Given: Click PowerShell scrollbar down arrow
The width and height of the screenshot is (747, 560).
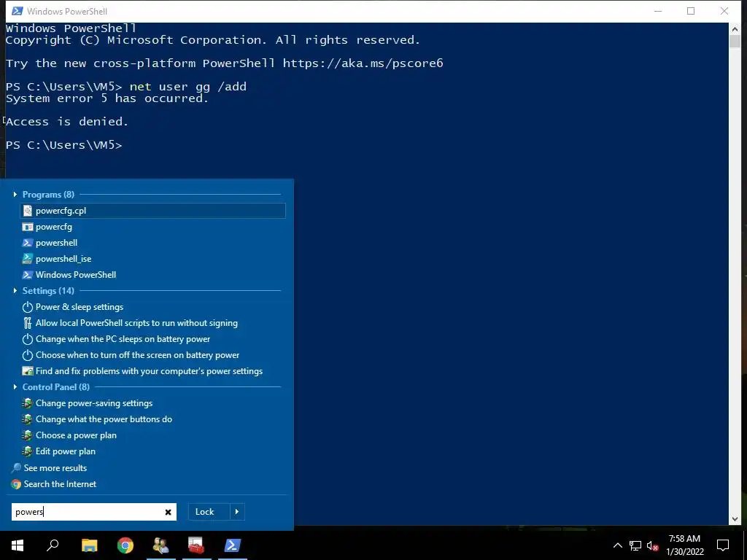Looking at the screenshot, I should point(735,519).
